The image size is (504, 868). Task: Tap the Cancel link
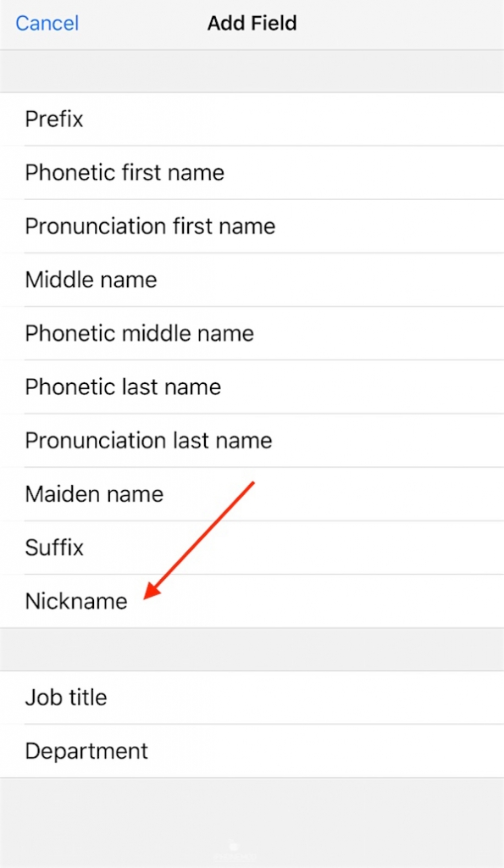(47, 23)
